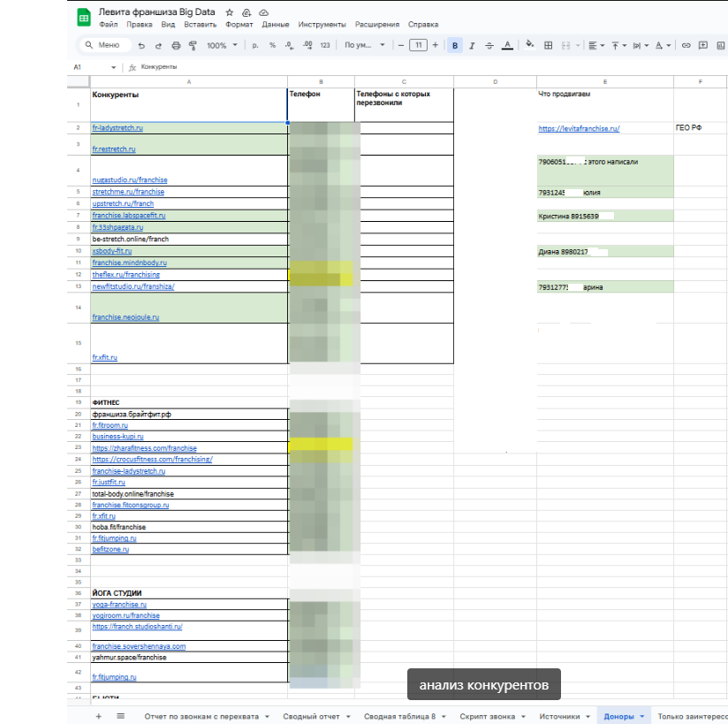This screenshot has height=724, width=728.
Task: Toggle strikethrough formatting
Action: pyautogui.click(x=489, y=45)
